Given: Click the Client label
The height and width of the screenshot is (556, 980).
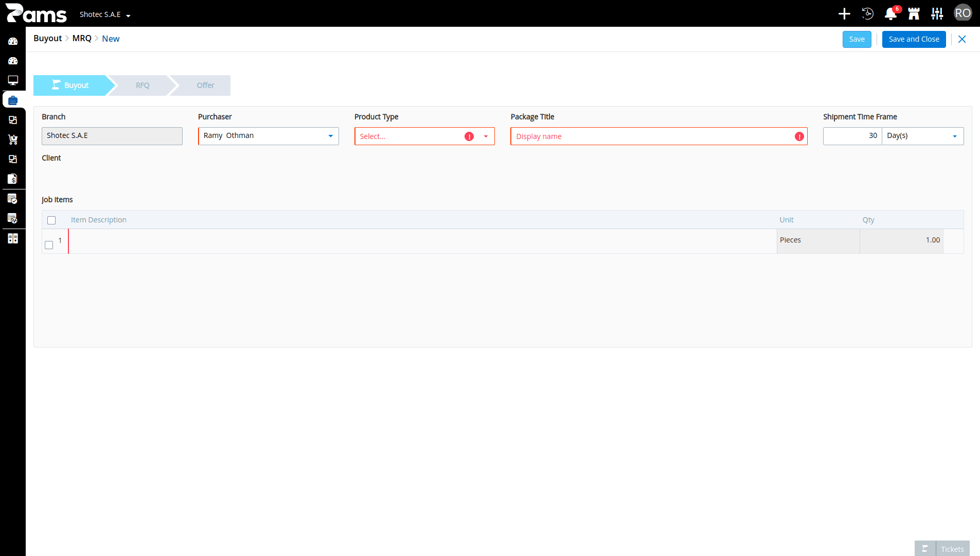Looking at the screenshot, I should coord(51,158).
